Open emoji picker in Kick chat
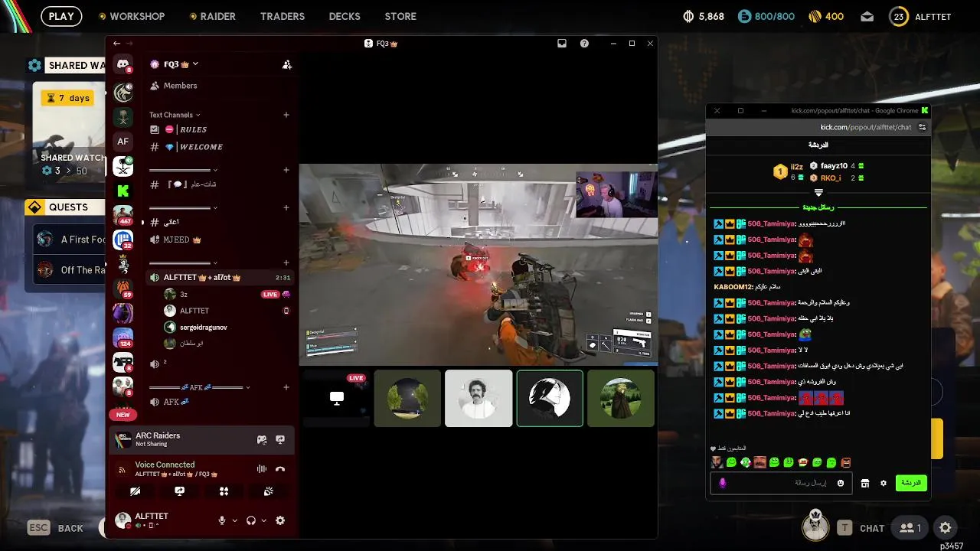Image resolution: width=980 pixels, height=551 pixels. tap(841, 483)
